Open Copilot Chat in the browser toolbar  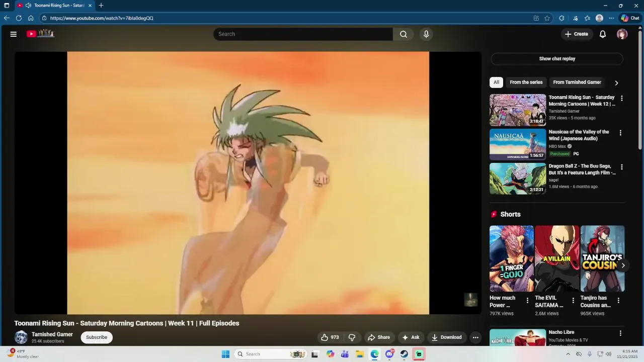coord(630,18)
